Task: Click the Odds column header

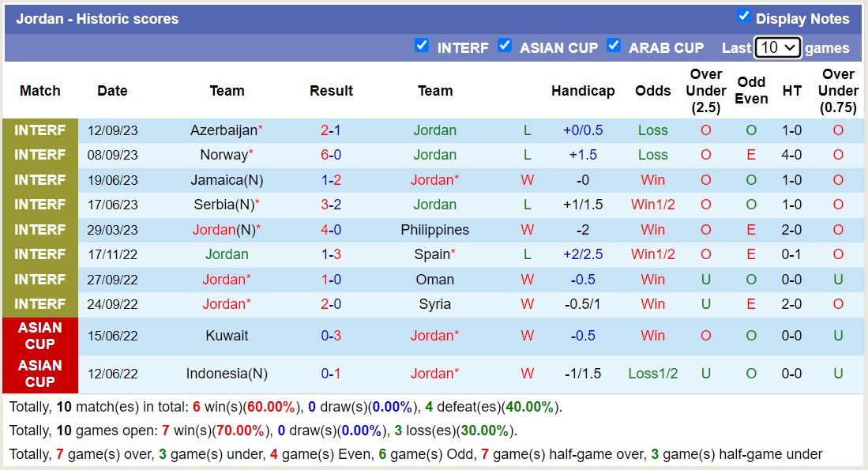Action: tap(653, 91)
